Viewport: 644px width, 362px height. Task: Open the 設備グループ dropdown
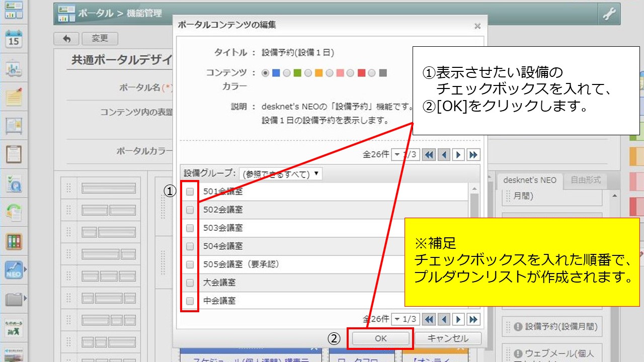click(281, 173)
